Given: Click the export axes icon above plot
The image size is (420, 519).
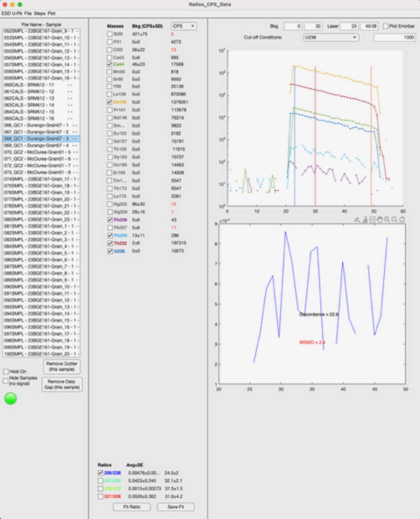Looking at the screenshot, I should (372, 220).
